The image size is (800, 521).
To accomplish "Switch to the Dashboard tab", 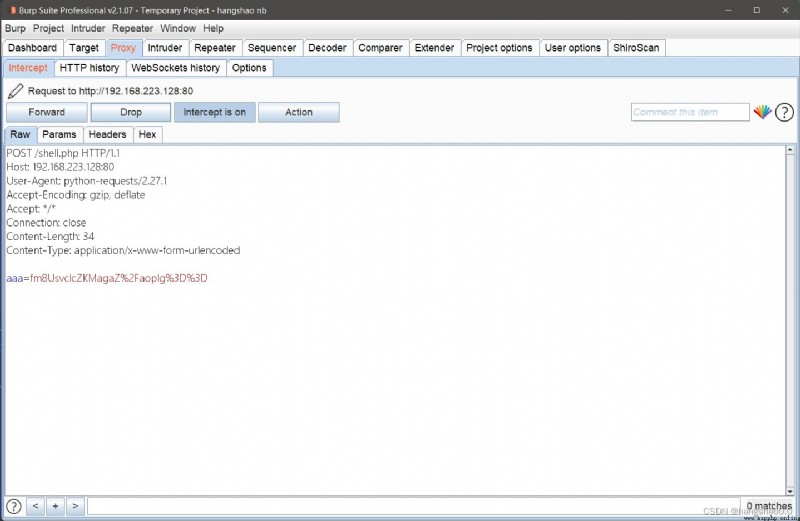I will pyautogui.click(x=33, y=48).
